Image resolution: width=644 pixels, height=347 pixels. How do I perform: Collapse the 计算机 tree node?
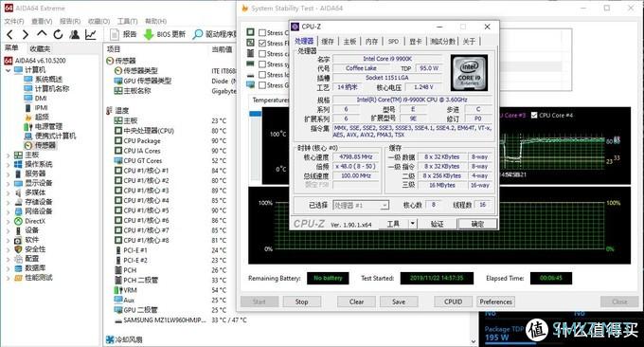coord(8,70)
